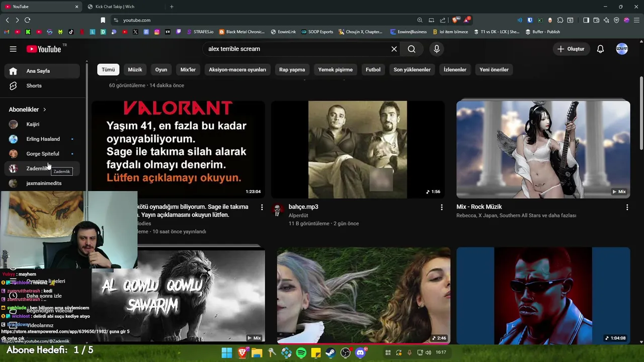Select the Yemek pişirme chip

pos(336,69)
